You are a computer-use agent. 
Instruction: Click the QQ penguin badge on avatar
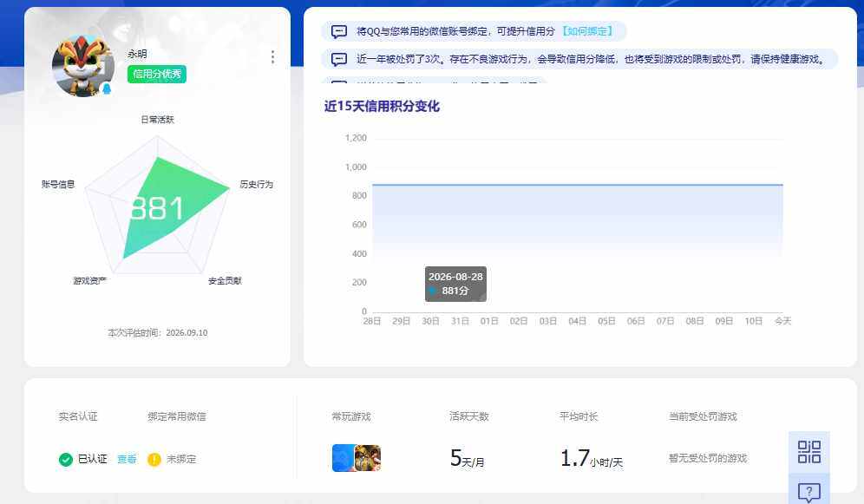[107, 88]
